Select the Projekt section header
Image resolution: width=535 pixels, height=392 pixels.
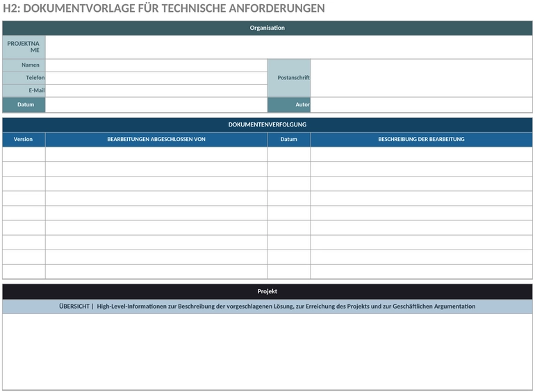(x=267, y=292)
